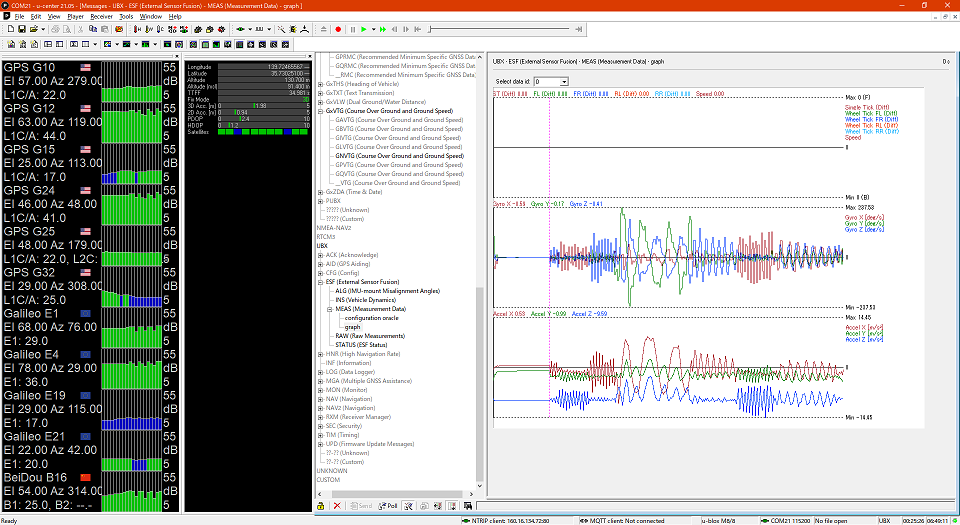Click the lock icon below message tree
960x525 pixels.
click(x=322, y=506)
